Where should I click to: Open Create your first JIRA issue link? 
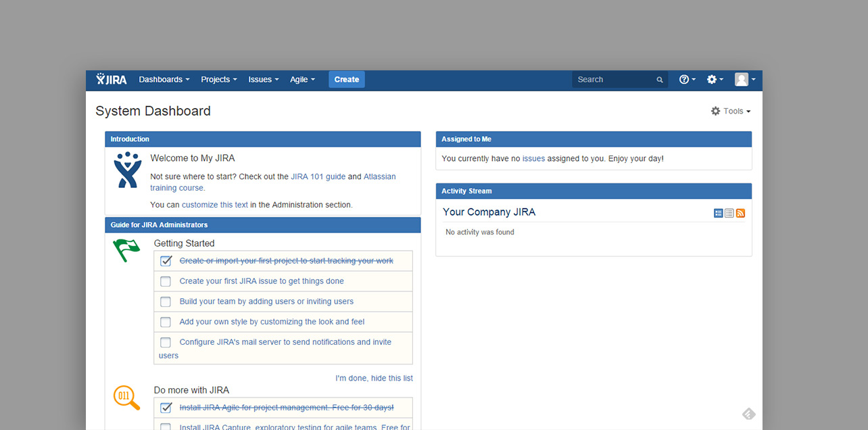[262, 281]
